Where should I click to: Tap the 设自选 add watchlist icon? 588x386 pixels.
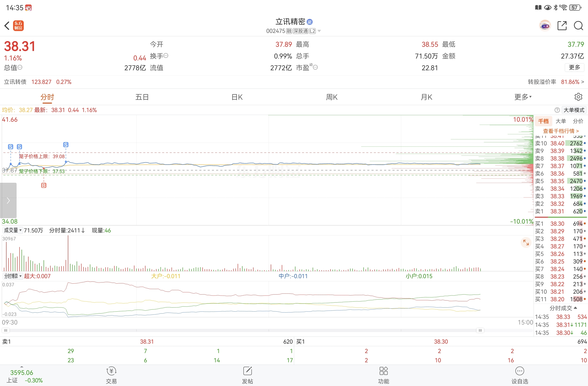(x=520, y=375)
